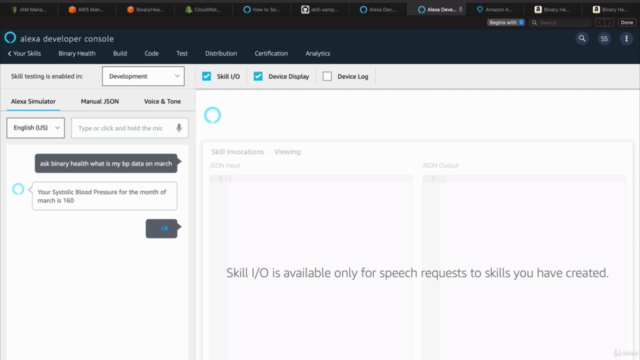Toggle the Skill I/O checkbox
The height and width of the screenshot is (360, 640).
coord(207,76)
